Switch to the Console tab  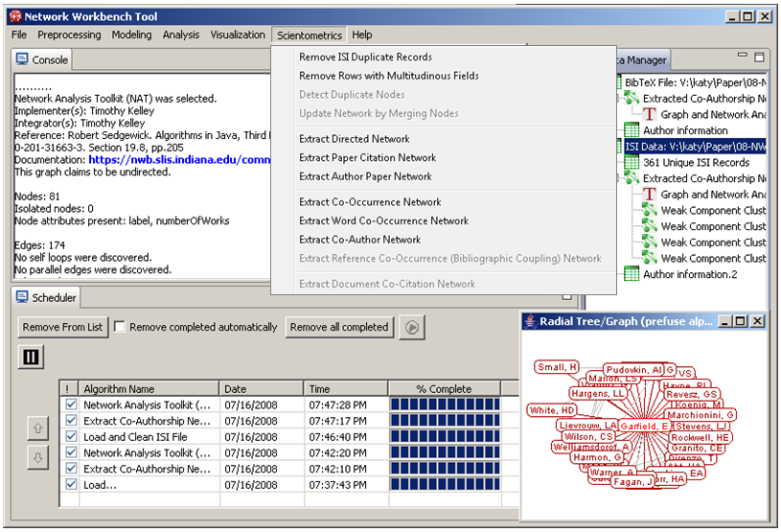click(x=42, y=59)
